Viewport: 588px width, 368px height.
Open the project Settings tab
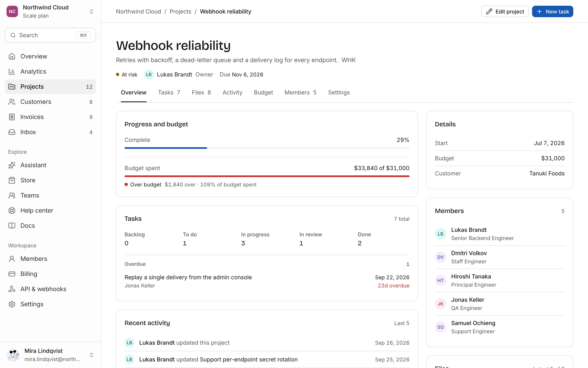pyautogui.click(x=339, y=92)
